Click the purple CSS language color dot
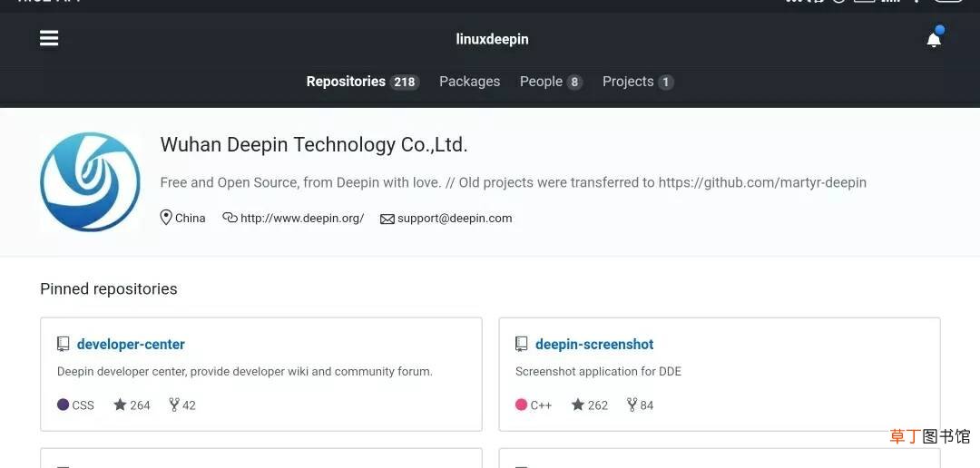Screen dimensions: 980x468 click(64, 405)
